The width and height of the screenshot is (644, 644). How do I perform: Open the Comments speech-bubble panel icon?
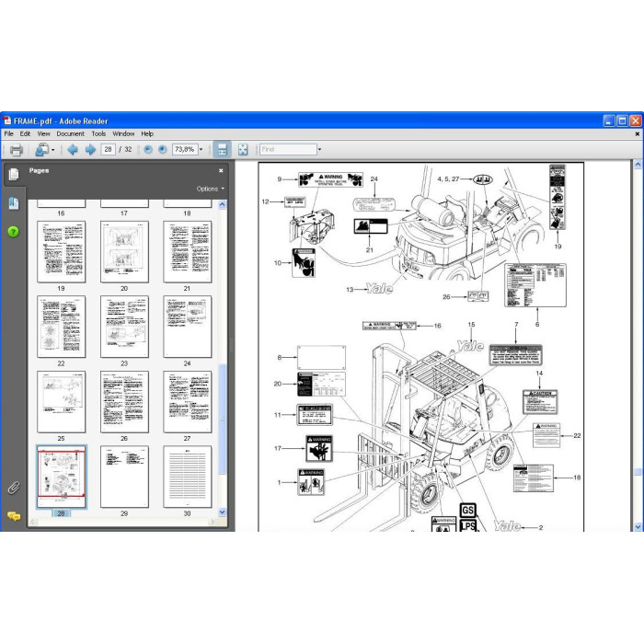tap(14, 516)
